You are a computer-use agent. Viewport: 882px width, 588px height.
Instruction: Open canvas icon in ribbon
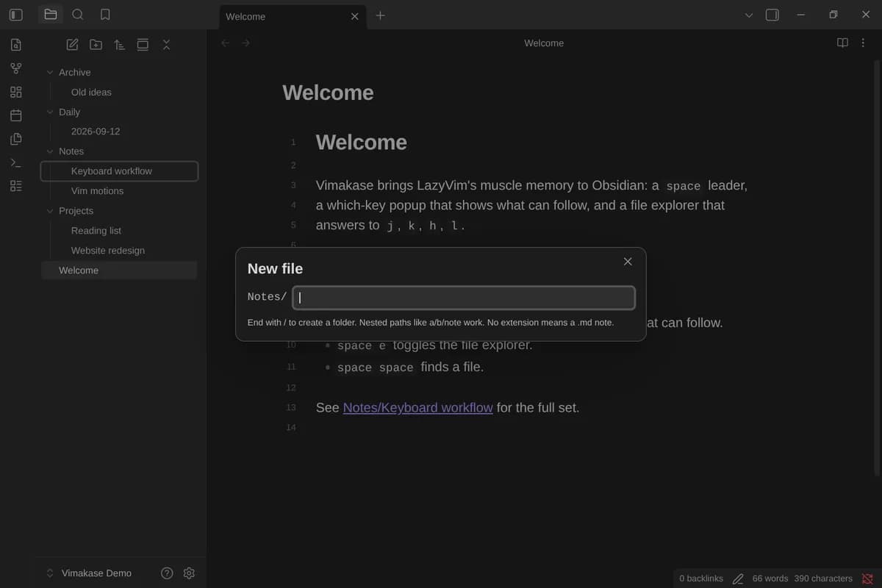tap(16, 92)
